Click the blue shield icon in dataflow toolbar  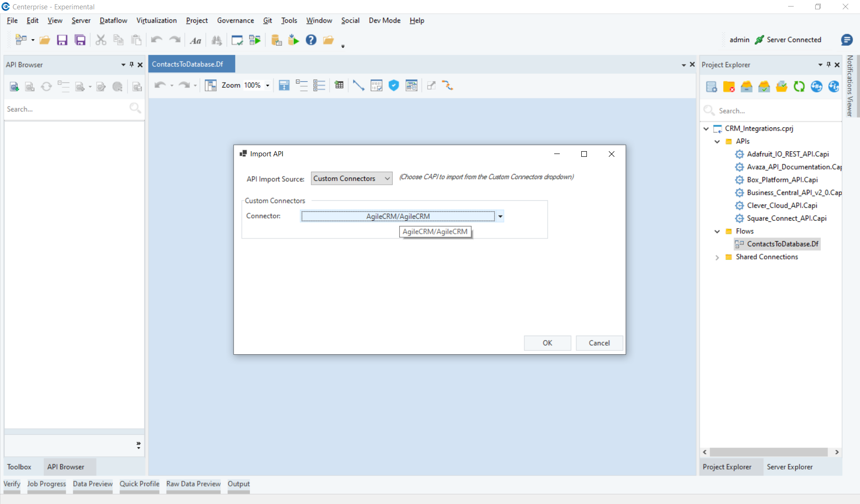[394, 85]
